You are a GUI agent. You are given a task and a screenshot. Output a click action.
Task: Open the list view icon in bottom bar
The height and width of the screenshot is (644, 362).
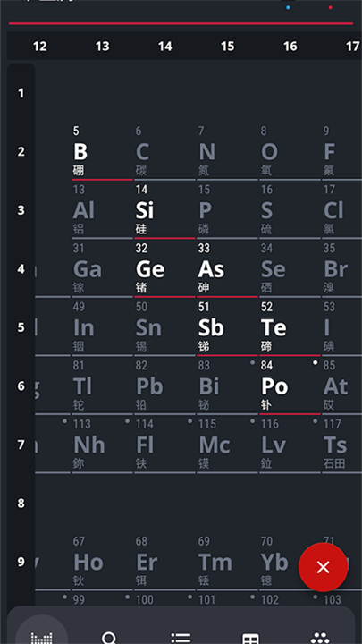(x=181, y=638)
